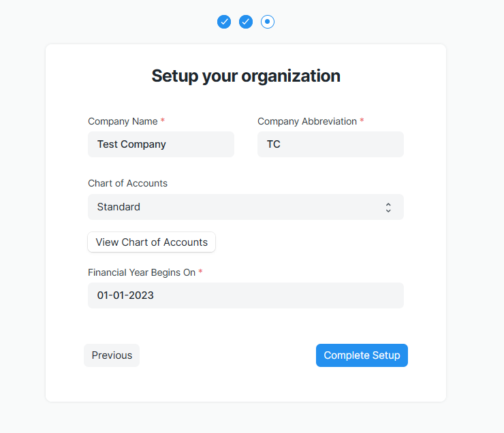The image size is (504, 433).
Task: Click the Company Abbreviation label
Action: click(307, 121)
